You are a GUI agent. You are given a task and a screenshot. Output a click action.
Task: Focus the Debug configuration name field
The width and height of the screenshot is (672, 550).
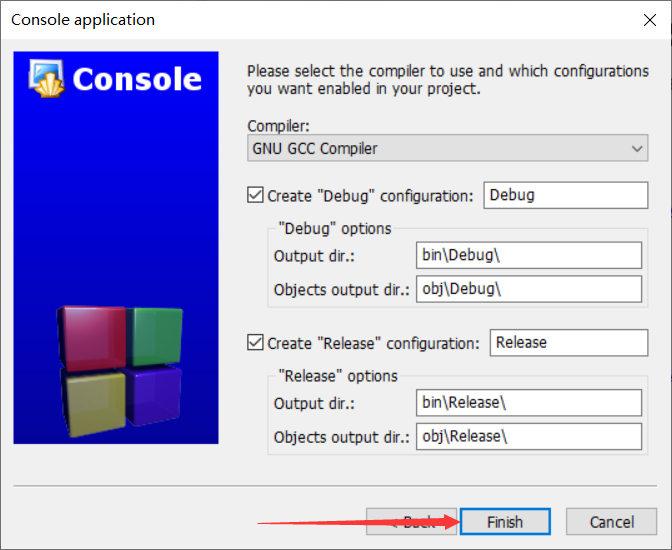[566, 195]
